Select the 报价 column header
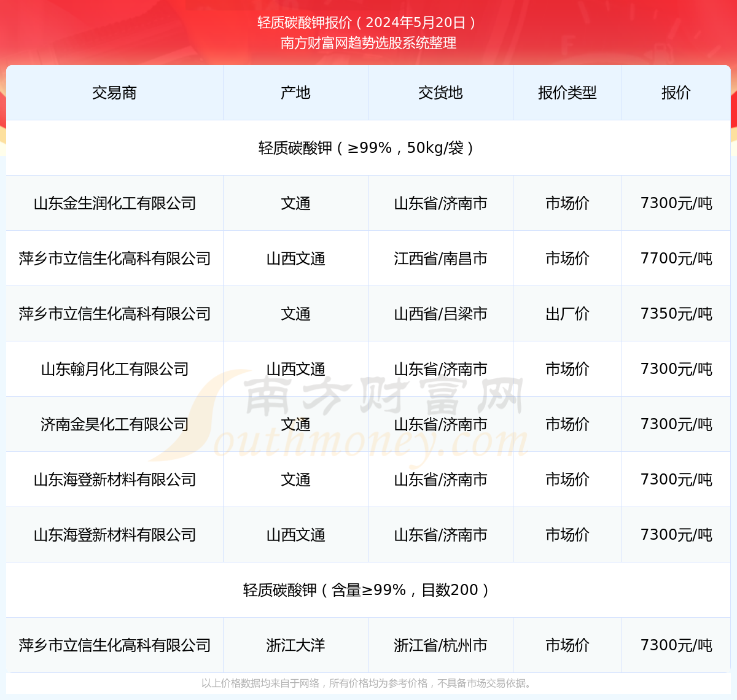Image resolution: width=737 pixels, height=700 pixels. (676, 93)
